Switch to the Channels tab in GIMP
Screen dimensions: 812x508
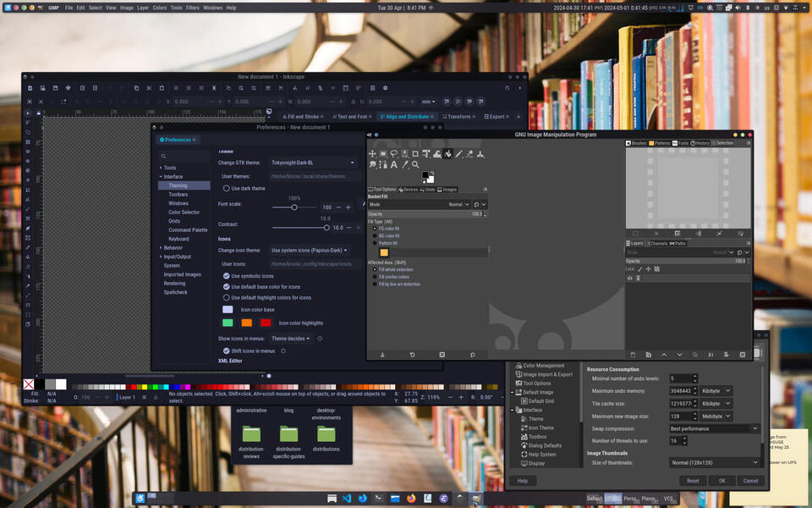coord(656,243)
